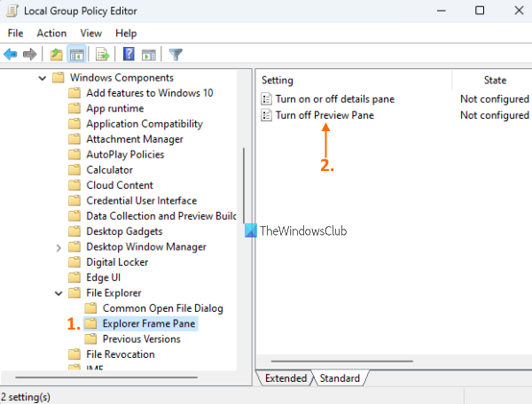The width and height of the screenshot is (532, 404).
Task: Select the Attachment Manager folder
Action: point(135,139)
